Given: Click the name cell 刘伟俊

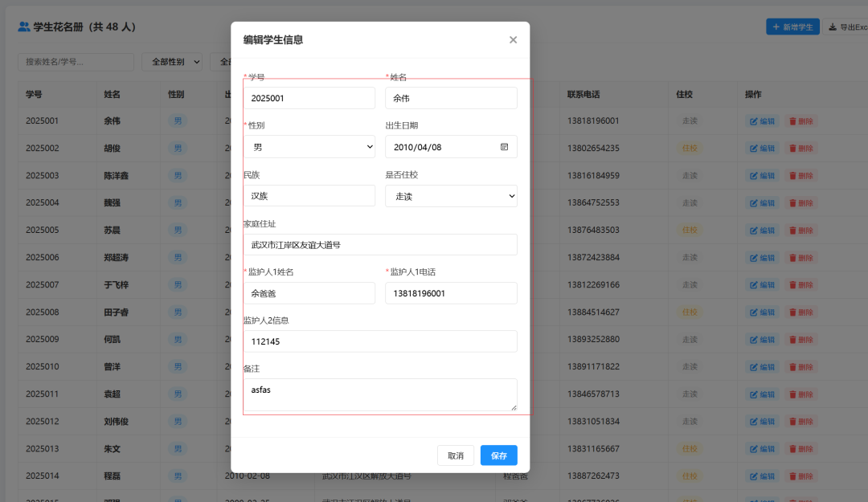Looking at the screenshot, I should click(117, 421).
